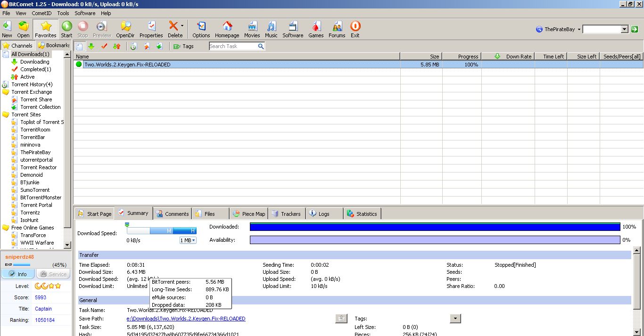Screen dimensions: 644x336
Task: Click the green status dot of Two.Worlds.2 task
Action: (79, 65)
